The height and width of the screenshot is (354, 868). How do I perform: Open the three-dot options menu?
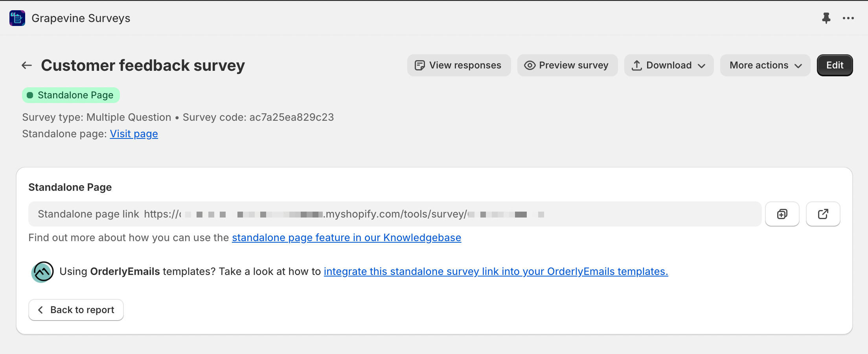pos(848,18)
